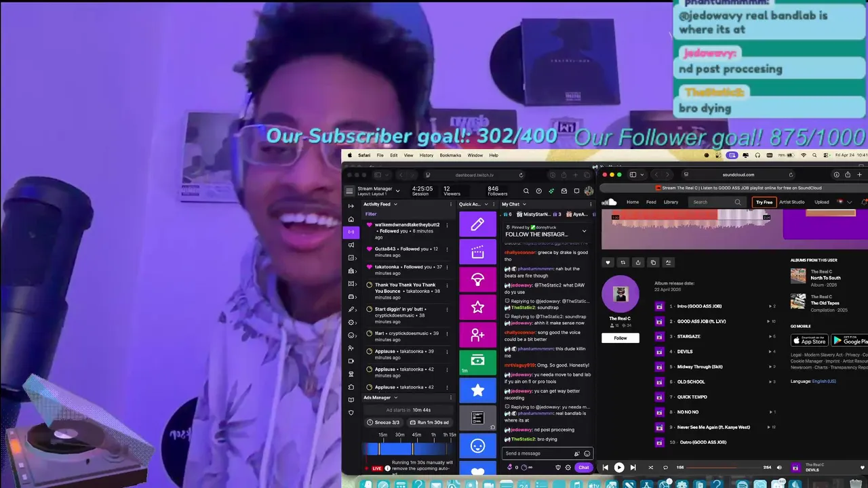Screen dimensions: 868x488
Task: Open Quick Actions panel dropdown
Action: 486,204
